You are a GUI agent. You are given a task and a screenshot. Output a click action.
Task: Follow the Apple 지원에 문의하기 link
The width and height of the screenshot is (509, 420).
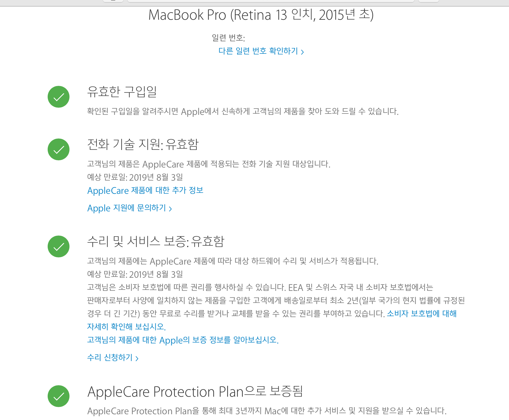[127, 208]
